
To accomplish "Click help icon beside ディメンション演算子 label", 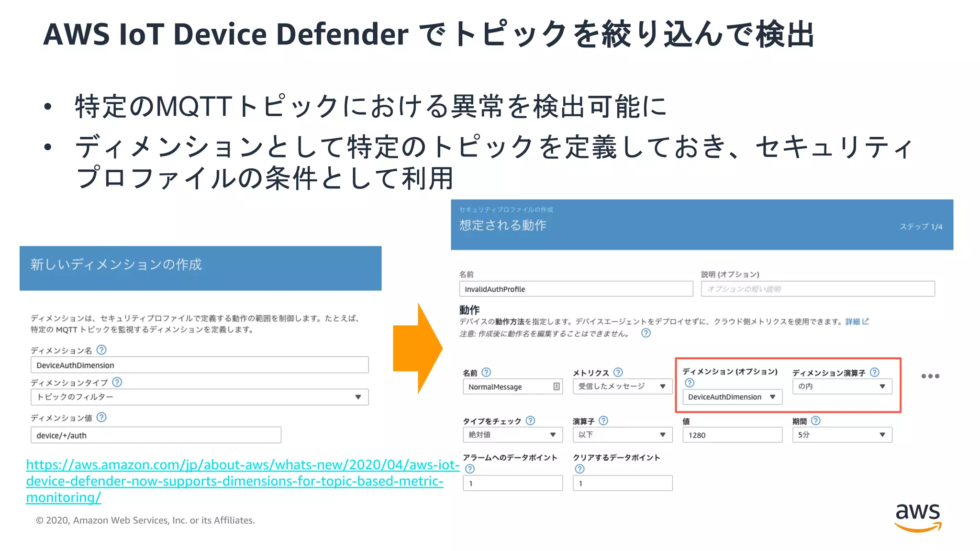I will [x=875, y=372].
